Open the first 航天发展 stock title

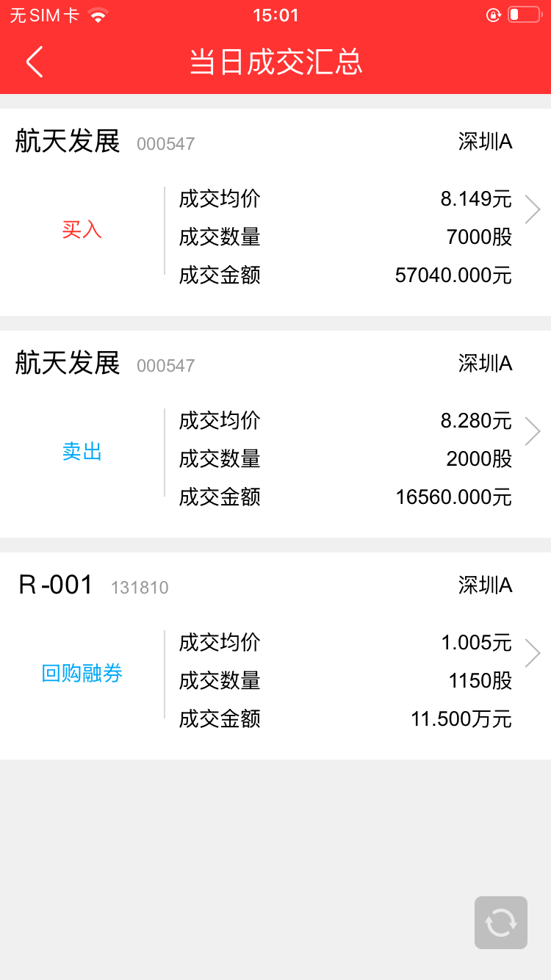click(x=68, y=141)
